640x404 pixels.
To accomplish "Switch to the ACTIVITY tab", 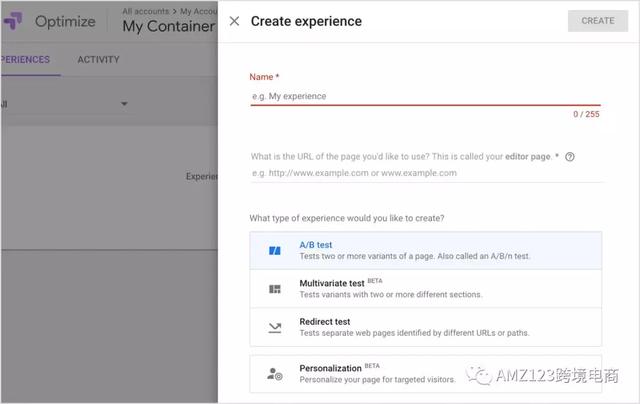I will coord(98,60).
